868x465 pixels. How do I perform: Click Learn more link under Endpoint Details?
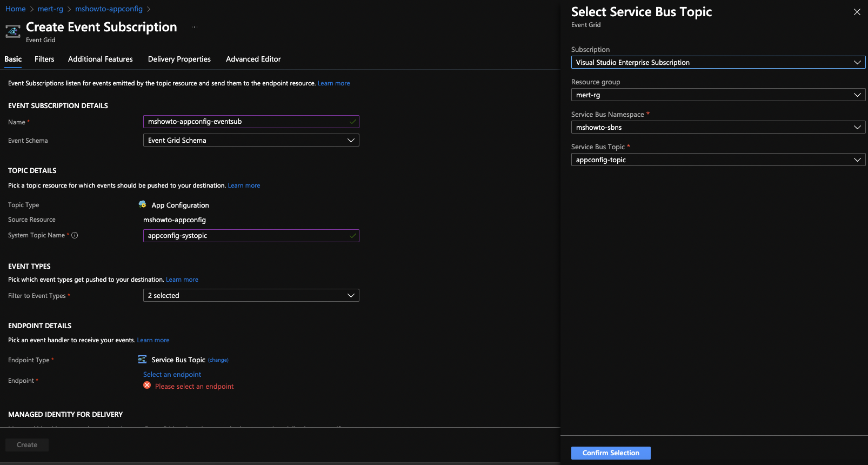[x=153, y=340]
